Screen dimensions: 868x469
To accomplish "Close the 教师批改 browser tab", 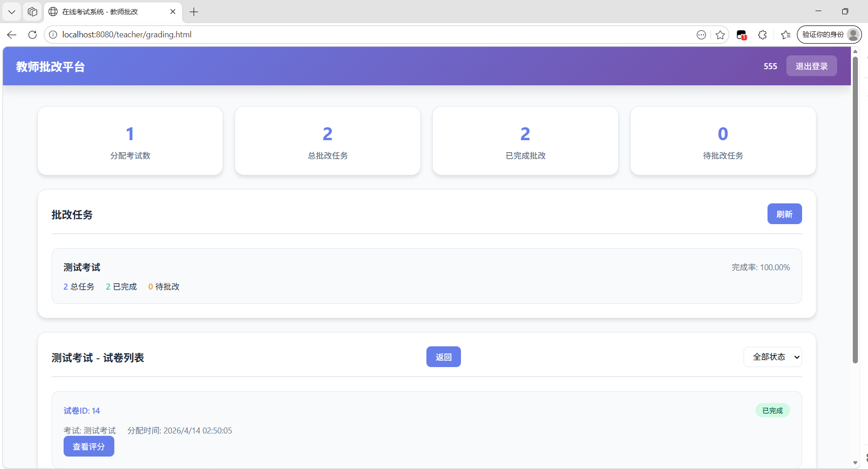I will click(173, 12).
